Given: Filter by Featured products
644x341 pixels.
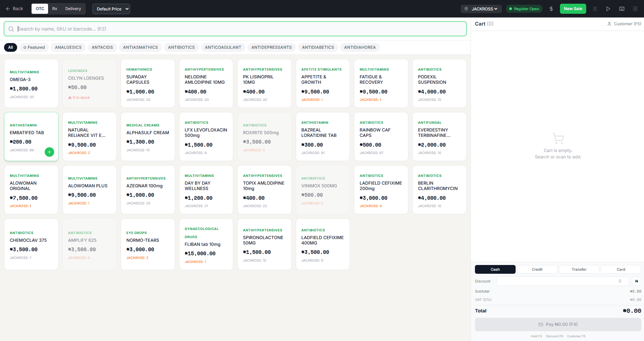Looking at the screenshot, I should 34,47.
